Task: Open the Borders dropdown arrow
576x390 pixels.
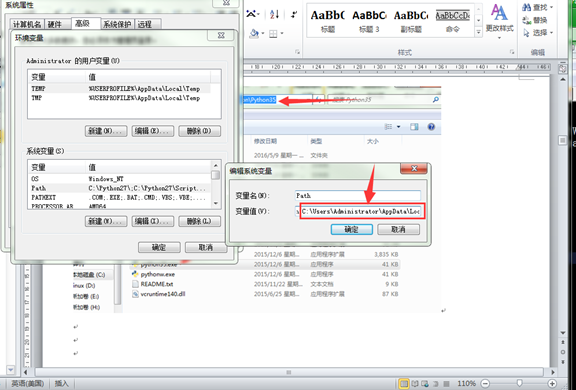Action: (282, 34)
